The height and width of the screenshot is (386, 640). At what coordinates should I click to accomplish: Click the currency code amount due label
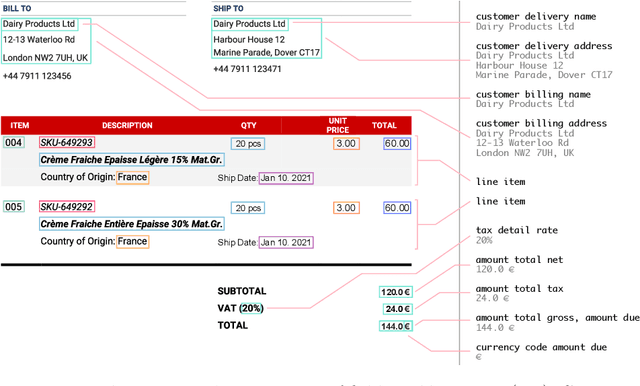541,347
